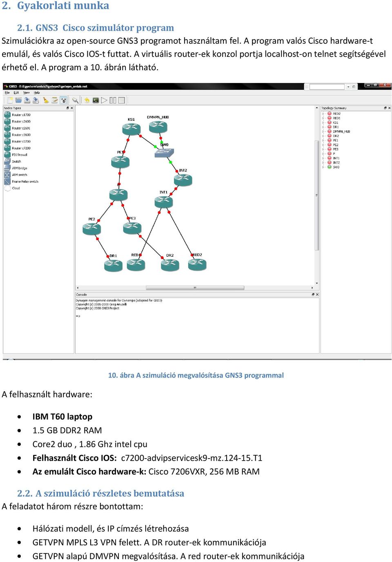Float the Nodes Types panel

(x=67, y=108)
